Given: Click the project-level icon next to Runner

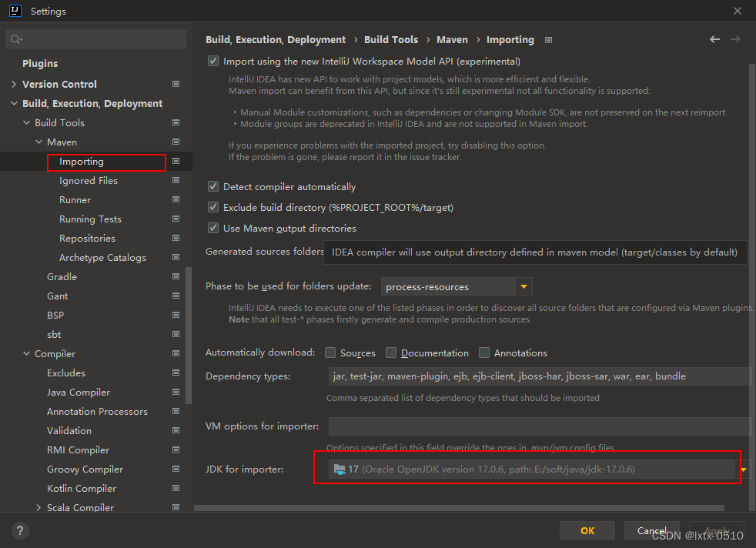Looking at the screenshot, I should point(176,199).
